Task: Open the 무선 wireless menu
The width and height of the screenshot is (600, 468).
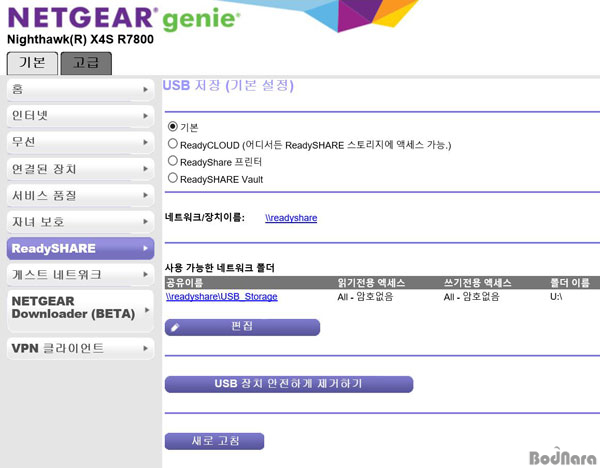Action: click(x=80, y=142)
